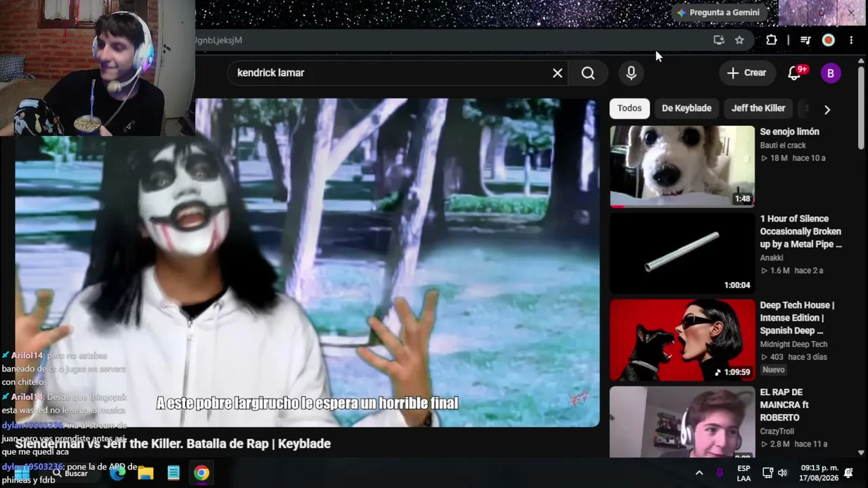
Task: Click the install app icon in the address bar
Action: (719, 40)
